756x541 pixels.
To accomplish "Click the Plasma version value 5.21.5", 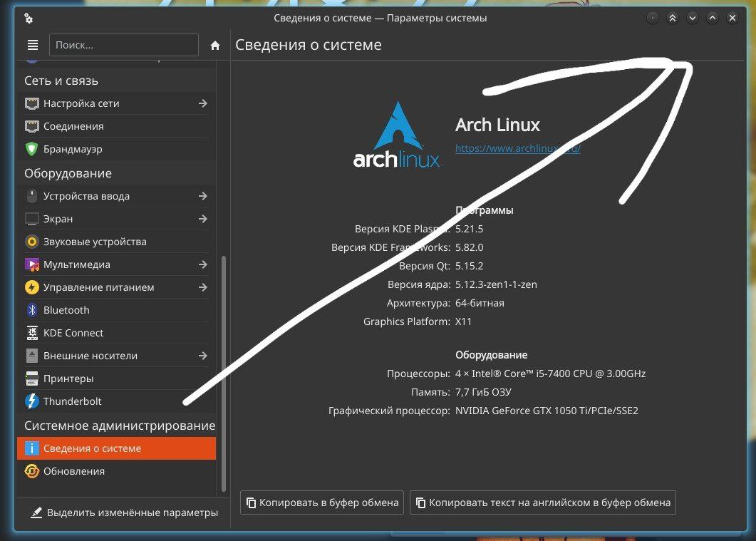I will 469,229.
